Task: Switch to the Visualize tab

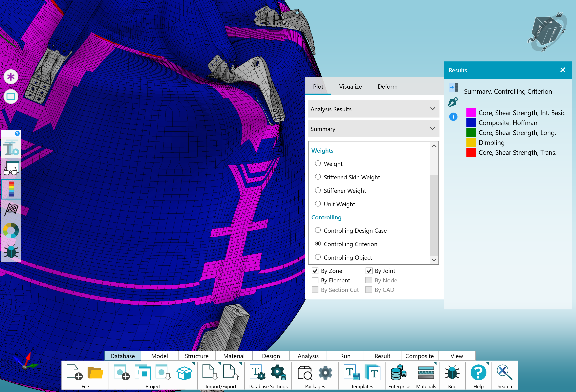Action: [350, 87]
